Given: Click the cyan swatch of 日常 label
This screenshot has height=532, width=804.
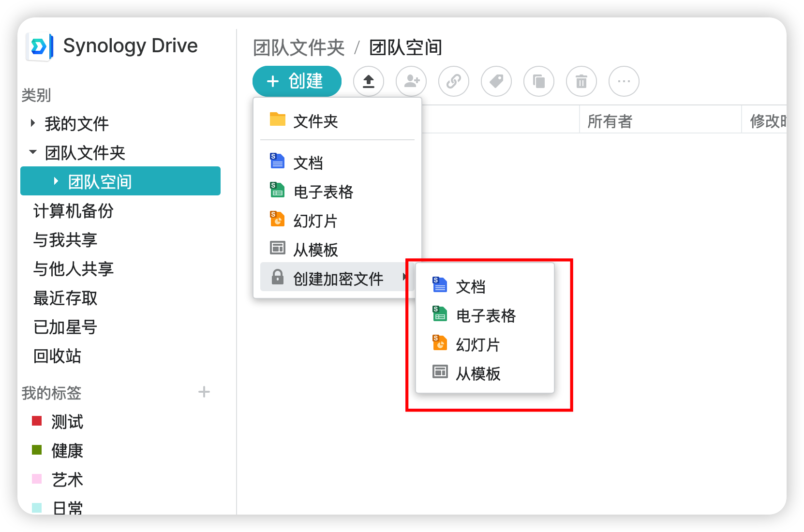Looking at the screenshot, I should pyautogui.click(x=37, y=508).
